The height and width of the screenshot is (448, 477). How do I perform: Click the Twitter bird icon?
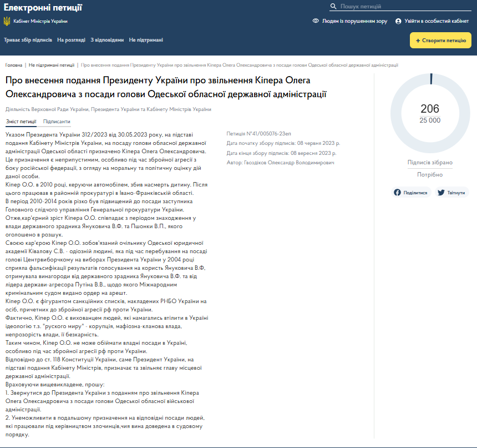point(441,193)
